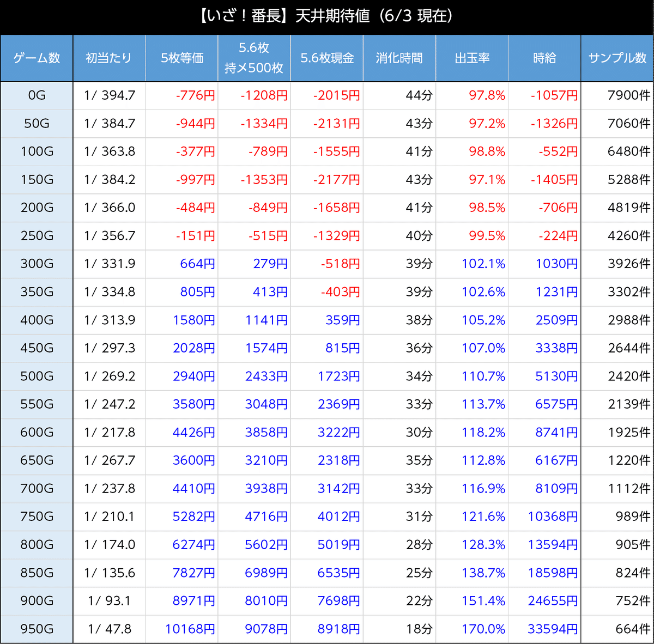Select the 800G row label
The height and width of the screenshot is (644, 654).
point(37,545)
